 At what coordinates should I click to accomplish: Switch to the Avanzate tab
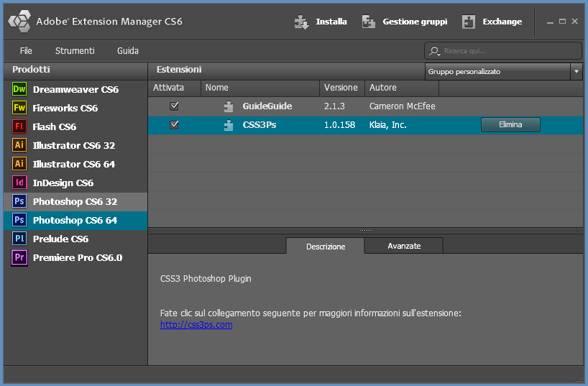(404, 246)
